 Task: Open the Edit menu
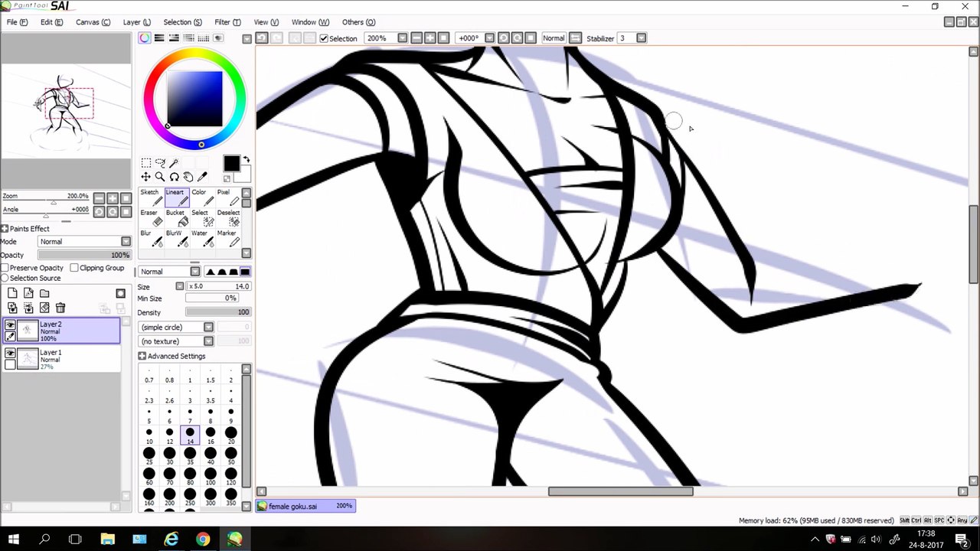tap(52, 22)
